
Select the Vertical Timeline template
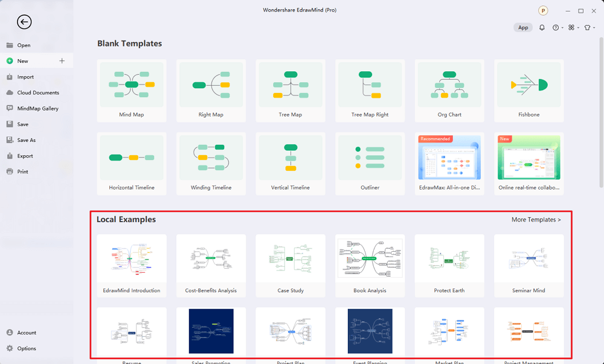291,164
